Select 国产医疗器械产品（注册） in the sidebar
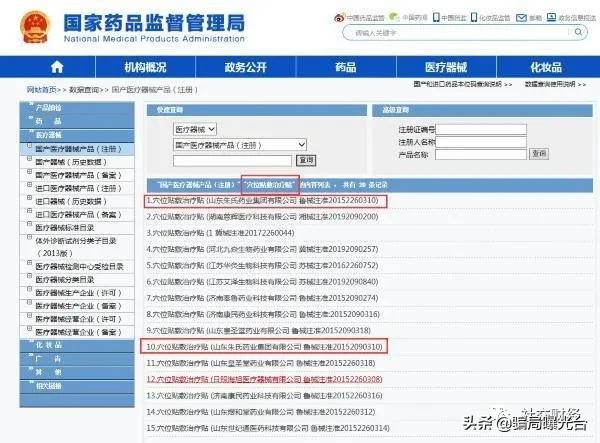Image resolution: width=600 pixels, height=443 pixels. tap(78, 149)
